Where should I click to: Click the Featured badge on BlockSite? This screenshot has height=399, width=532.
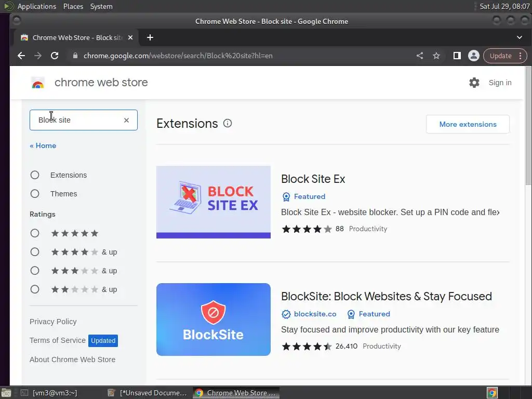click(x=368, y=314)
